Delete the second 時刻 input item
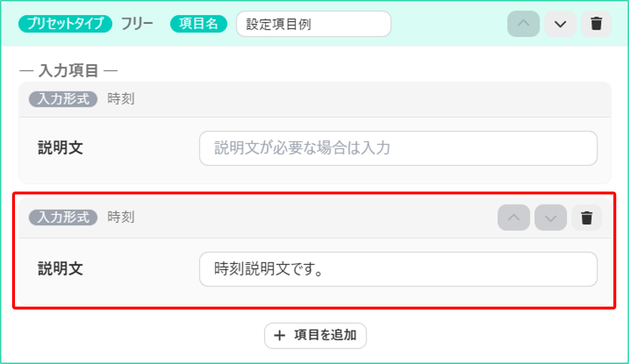 click(x=587, y=218)
